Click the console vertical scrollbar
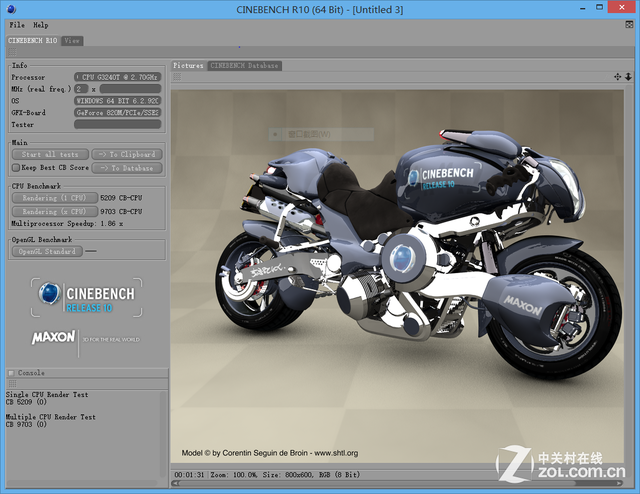 (163, 435)
